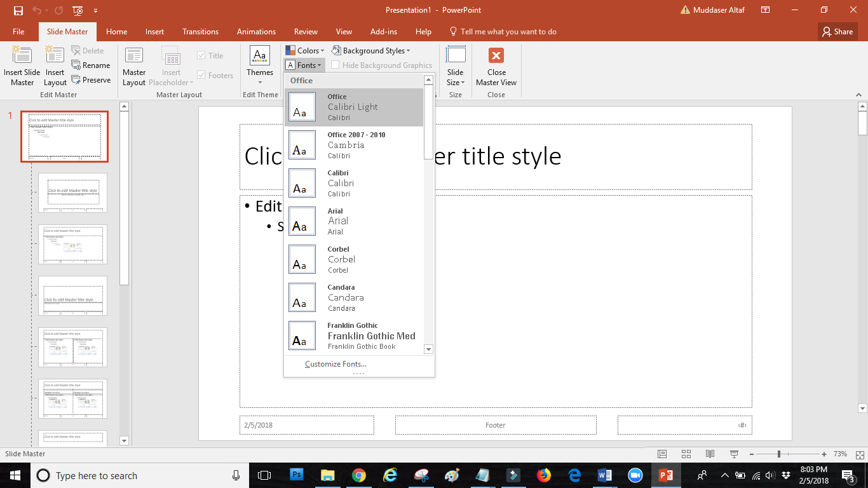
Task: Click the font list scroll down arrow
Action: click(428, 349)
